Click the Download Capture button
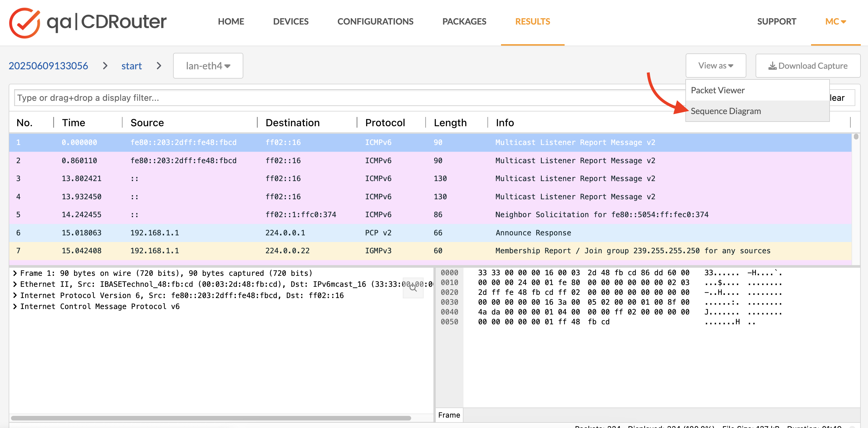This screenshot has height=428, width=868. point(808,66)
